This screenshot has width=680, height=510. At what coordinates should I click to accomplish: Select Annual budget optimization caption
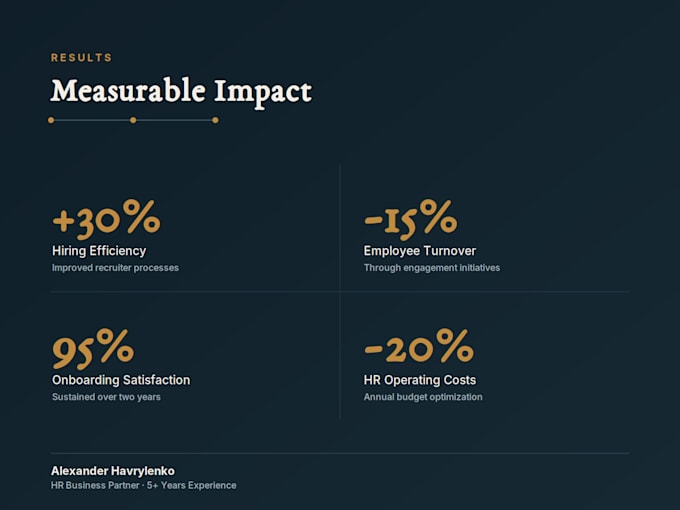[x=423, y=397]
